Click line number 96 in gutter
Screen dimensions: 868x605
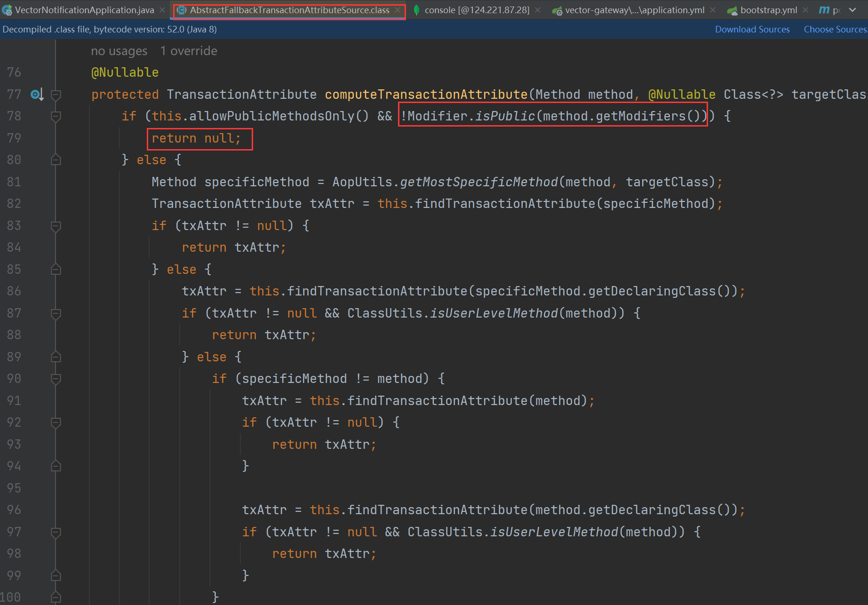(x=14, y=509)
